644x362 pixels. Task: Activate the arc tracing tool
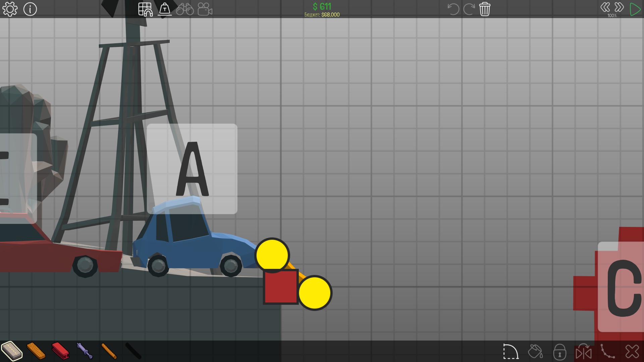(x=511, y=352)
